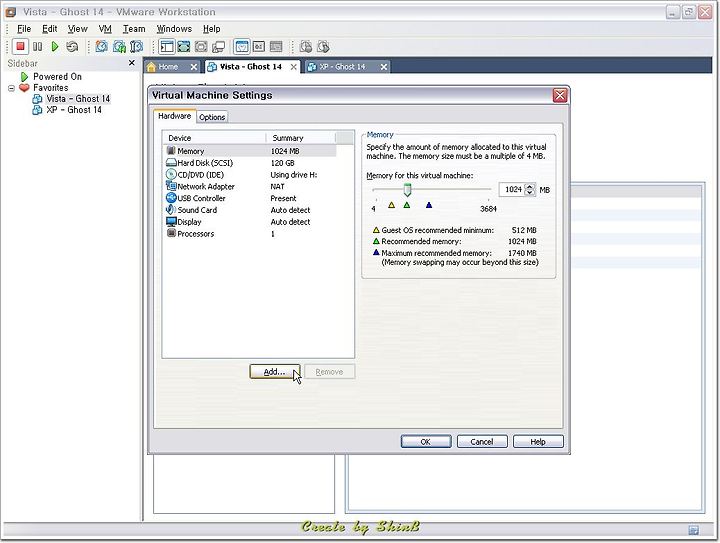Open the Edit menu
The height and width of the screenshot is (543, 720).
50,29
